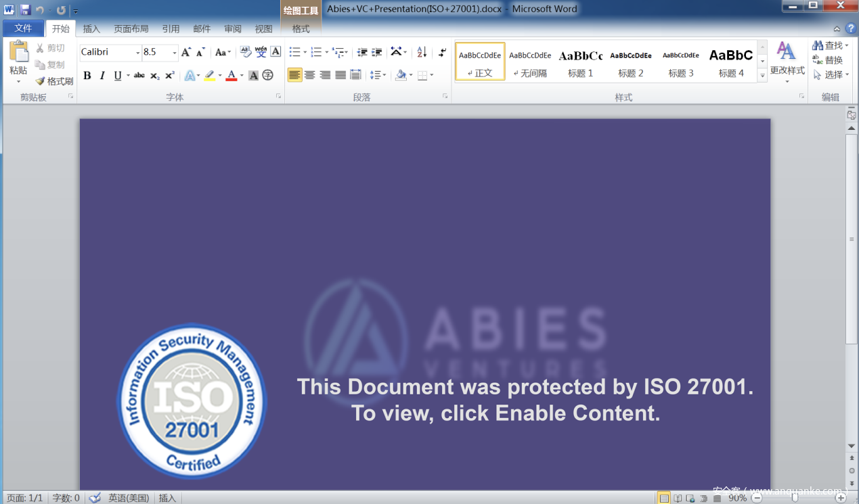The image size is (859, 504).
Task: Toggle Italic formatting
Action: [x=102, y=75]
